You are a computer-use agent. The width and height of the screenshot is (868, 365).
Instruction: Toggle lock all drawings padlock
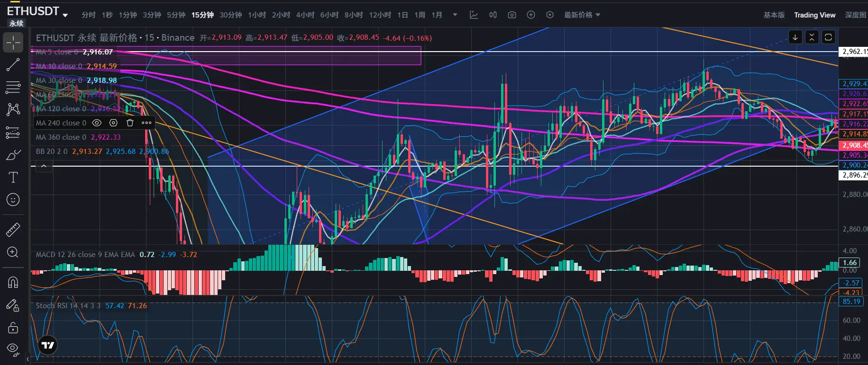(13, 328)
